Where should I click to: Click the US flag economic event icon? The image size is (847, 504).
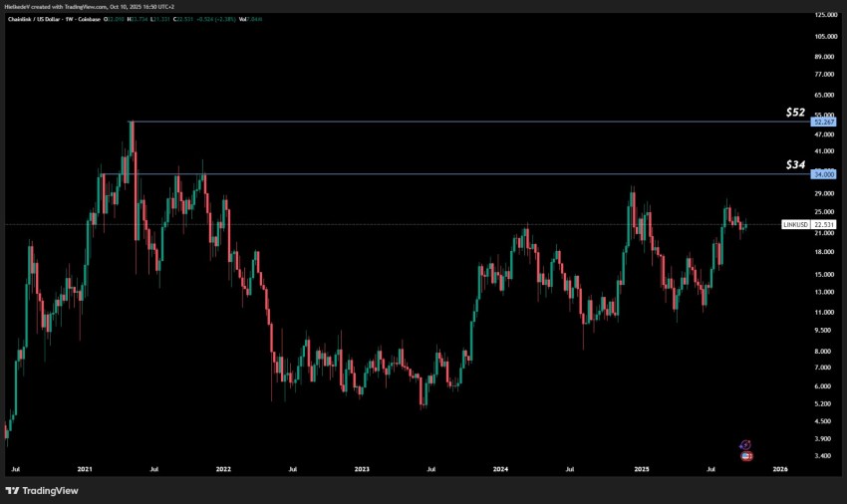[x=746, y=455]
